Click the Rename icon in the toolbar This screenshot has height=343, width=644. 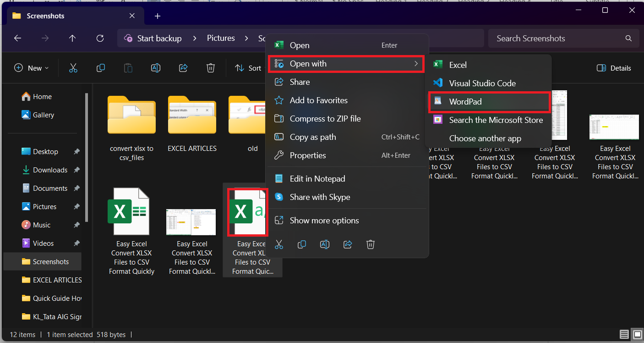pos(156,68)
